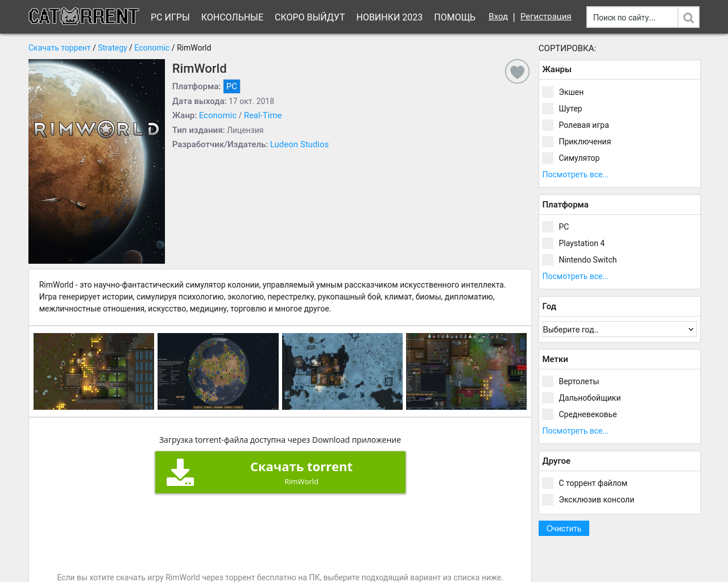
Task: Open Real-Time genre link
Action: pos(263,115)
